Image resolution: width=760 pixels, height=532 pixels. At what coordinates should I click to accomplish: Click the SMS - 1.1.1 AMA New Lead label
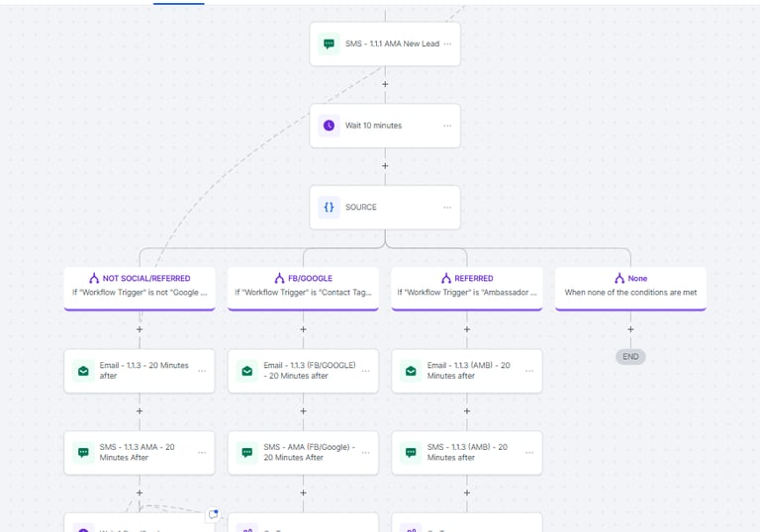pyautogui.click(x=392, y=44)
